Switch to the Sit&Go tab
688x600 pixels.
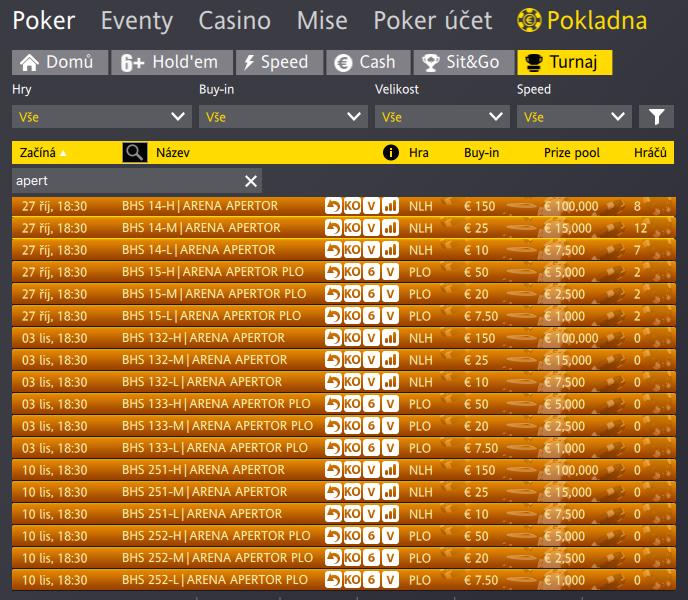click(462, 62)
